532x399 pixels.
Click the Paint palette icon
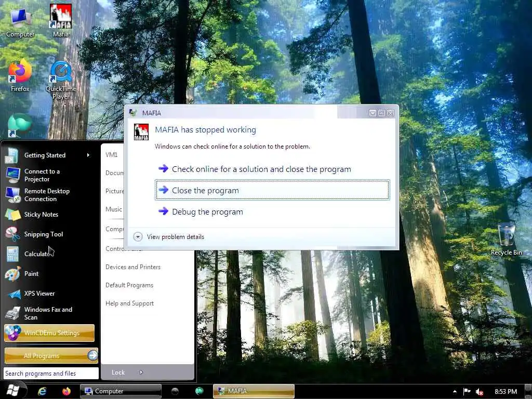(x=12, y=274)
